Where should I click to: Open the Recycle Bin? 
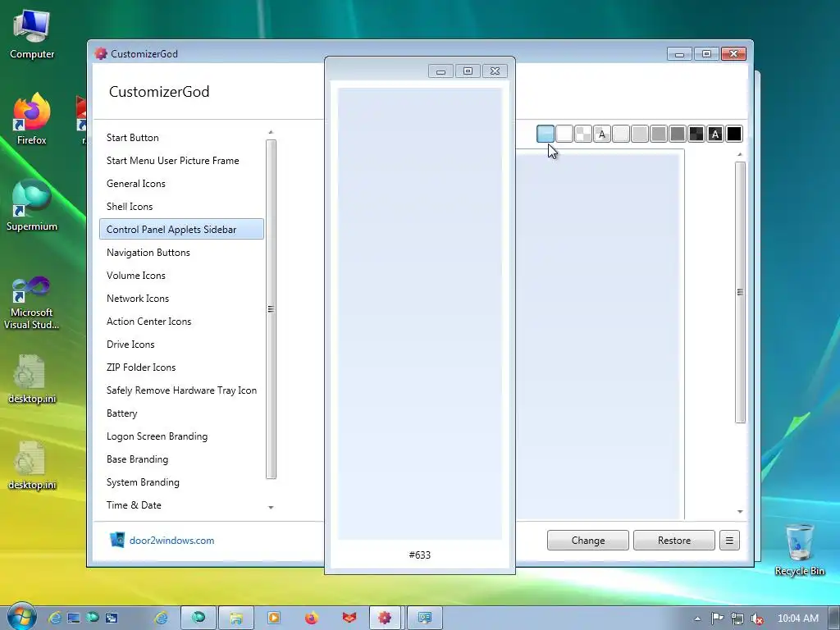[x=799, y=549]
